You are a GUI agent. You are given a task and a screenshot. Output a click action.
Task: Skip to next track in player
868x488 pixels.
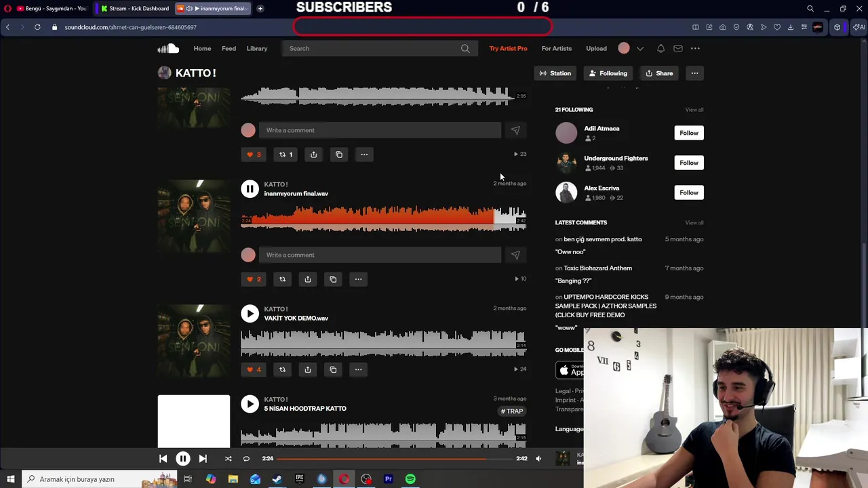[x=203, y=459]
